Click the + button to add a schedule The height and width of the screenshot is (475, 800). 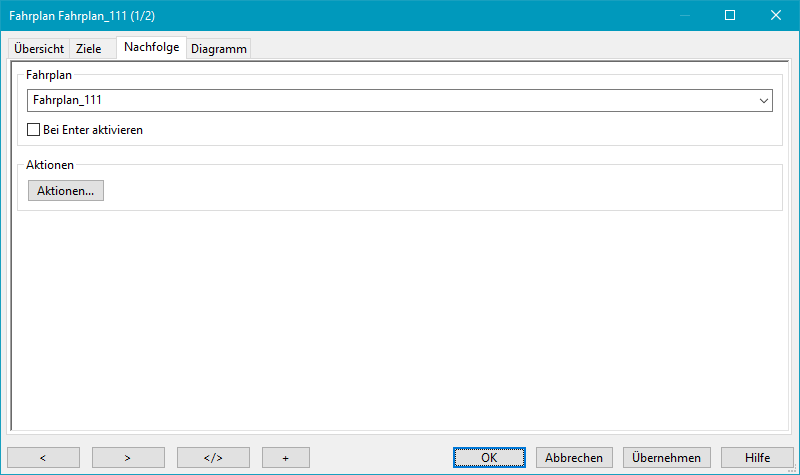click(285, 457)
